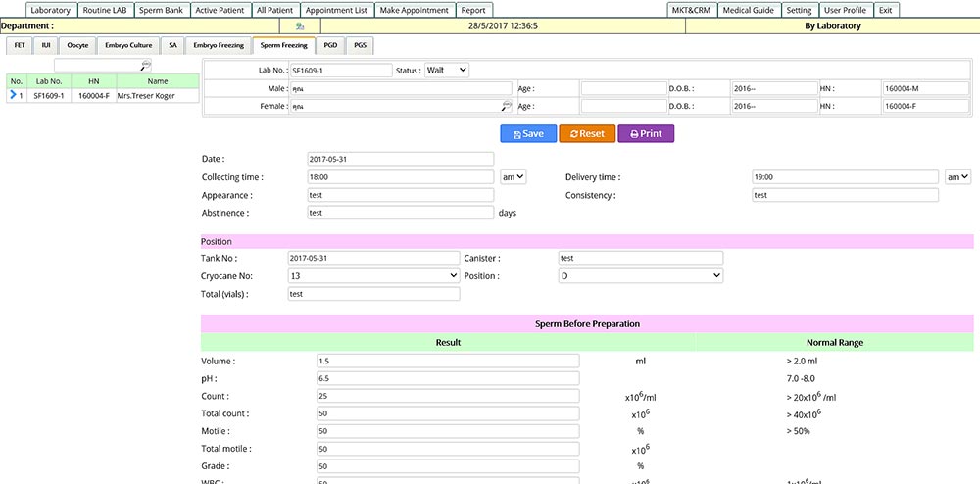Click the Abstinence field

pos(401,213)
